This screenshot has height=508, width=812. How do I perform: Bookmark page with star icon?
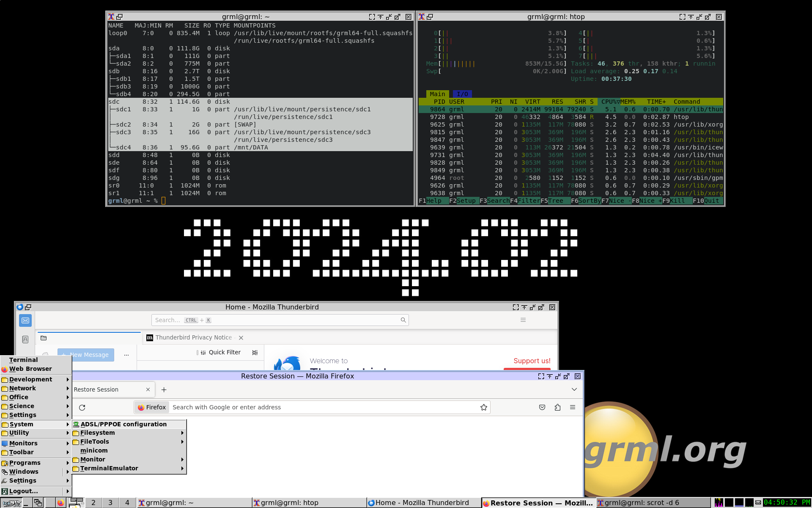[483, 407]
